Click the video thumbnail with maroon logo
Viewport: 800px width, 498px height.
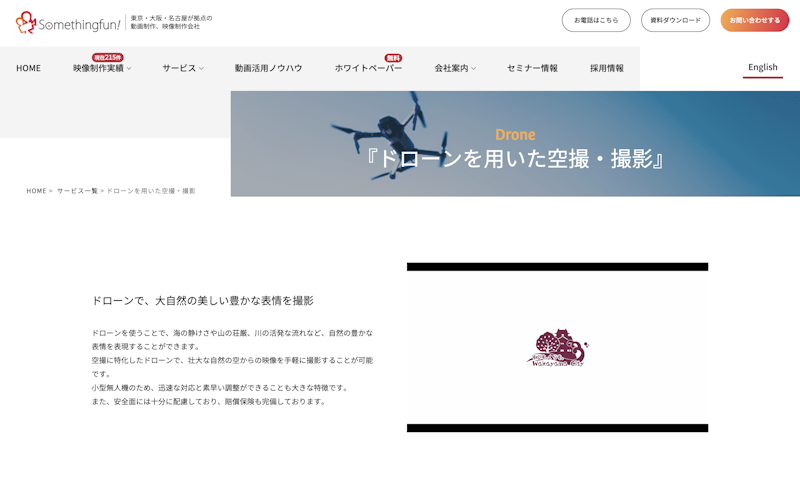[557, 347]
